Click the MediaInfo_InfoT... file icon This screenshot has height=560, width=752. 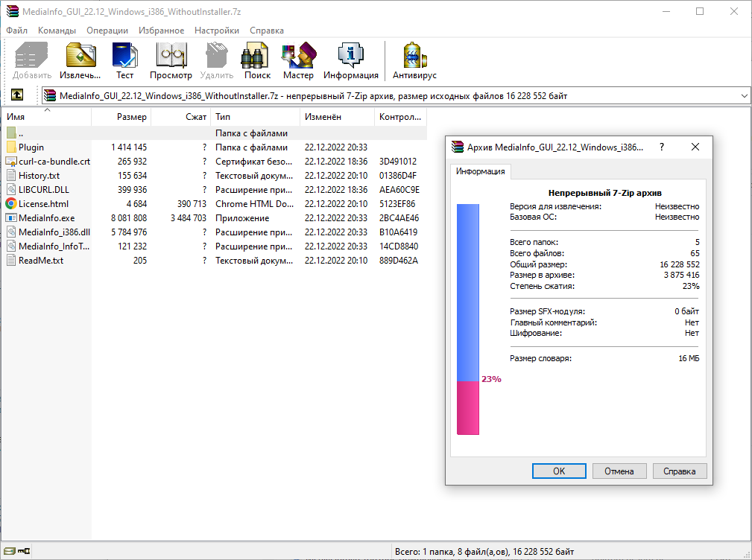click(11, 246)
